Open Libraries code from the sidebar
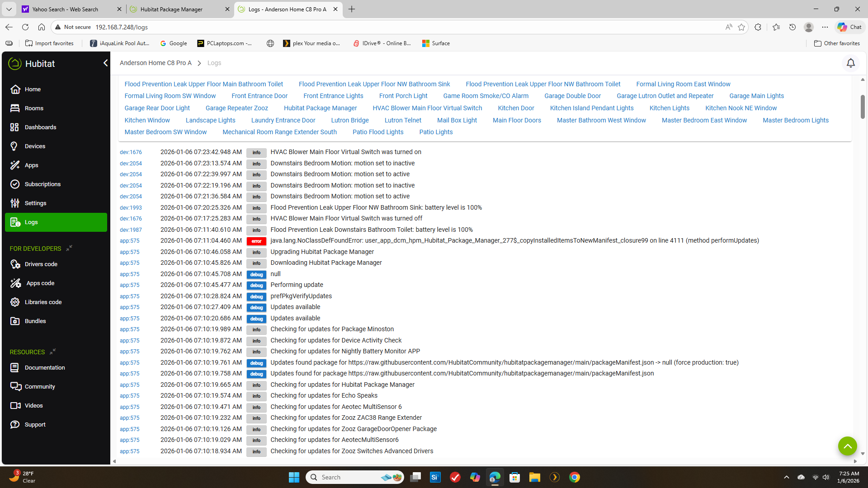The width and height of the screenshot is (868, 488). pyautogui.click(x=43, y=302)
